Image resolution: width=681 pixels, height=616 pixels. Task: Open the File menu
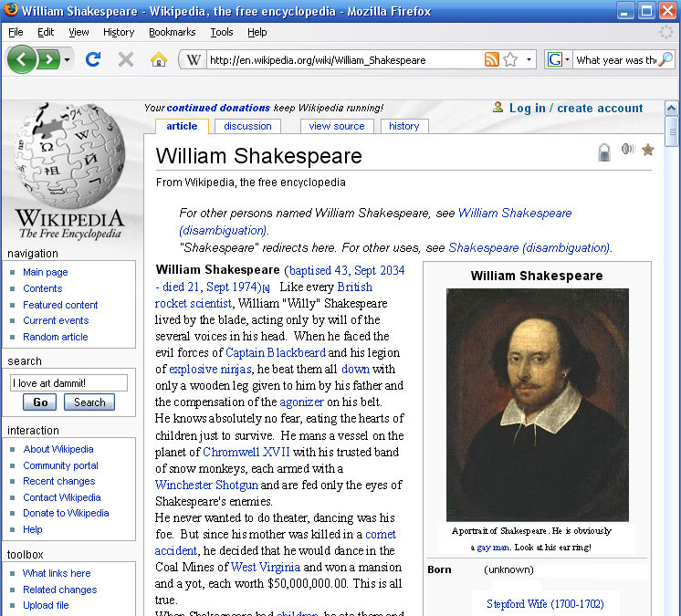[16, 32]
